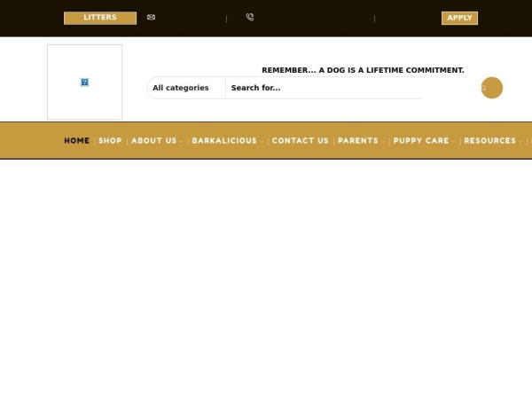Screen dimensions: 532x399
Task: Expand the BARKALICIOUS submenu chevron
Action: [x=262, y=142]
